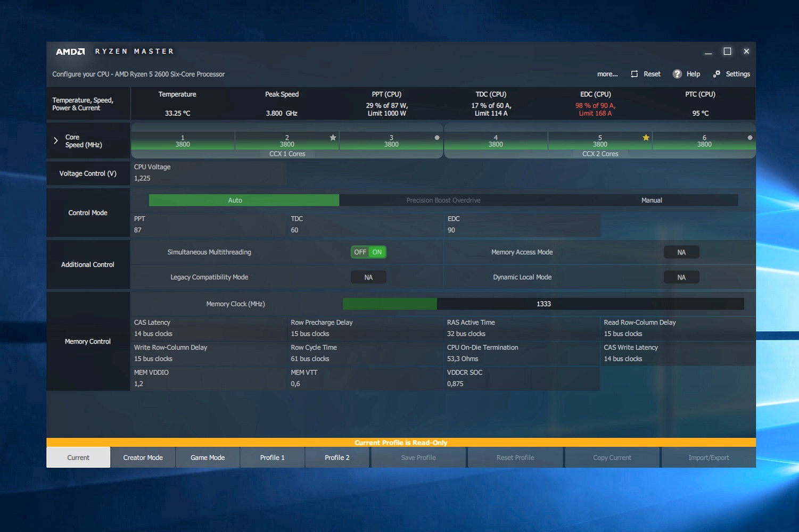Click the dot marker on core 6
Image resolution: width=799 pixels, height=532 pixels.
pyautogui.click(x=750, y=137)
